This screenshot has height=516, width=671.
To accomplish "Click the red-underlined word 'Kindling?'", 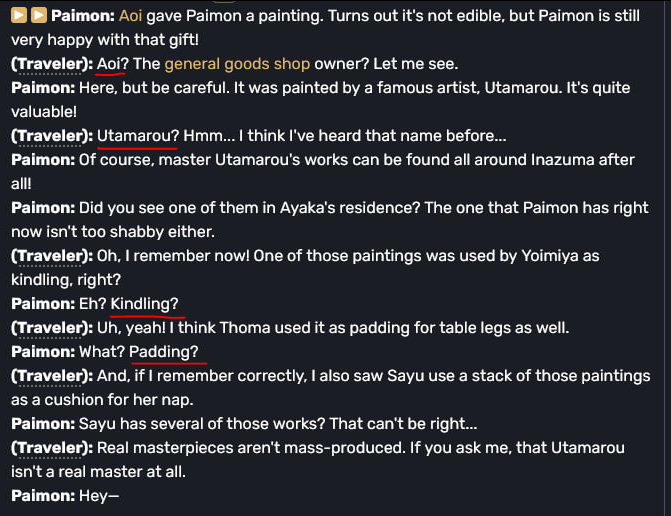I will (145, 304).
